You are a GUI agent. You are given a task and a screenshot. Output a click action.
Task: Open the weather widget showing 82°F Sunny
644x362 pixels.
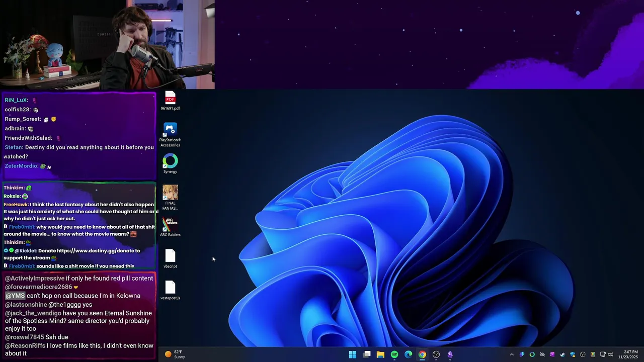click(175, 354)
